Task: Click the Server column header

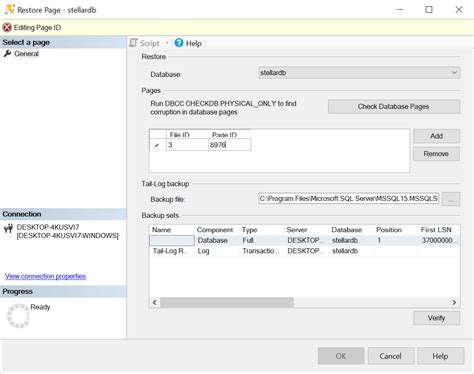Action: tap(307, 230)
